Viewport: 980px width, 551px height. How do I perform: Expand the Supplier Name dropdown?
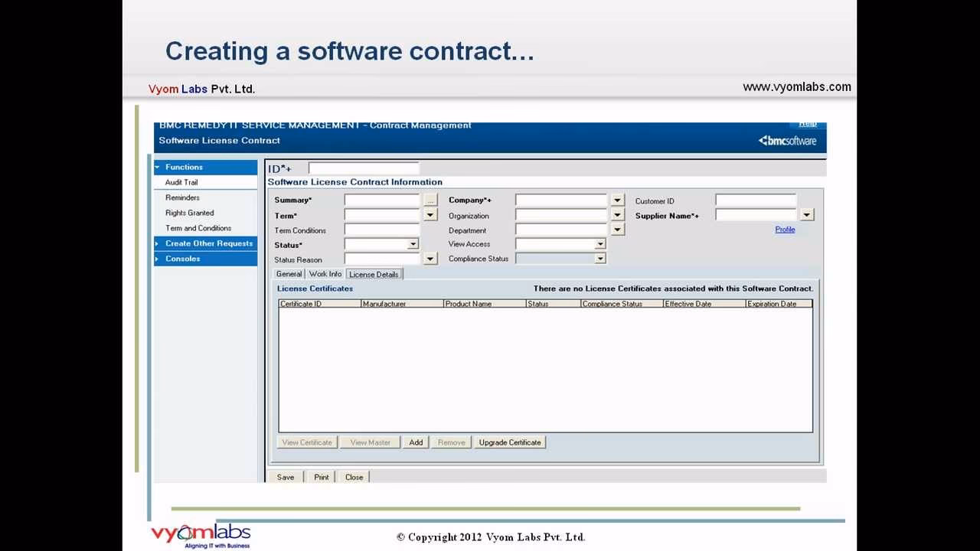[806, 215]
